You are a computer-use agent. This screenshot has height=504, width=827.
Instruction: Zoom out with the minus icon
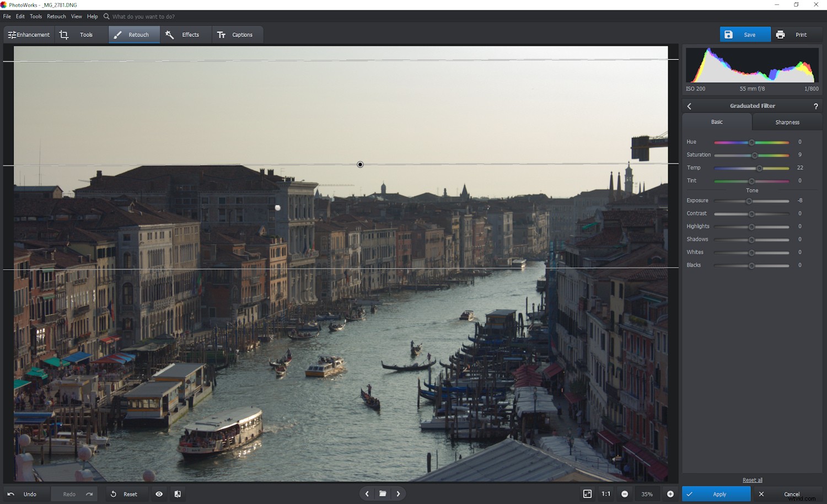point(625,494)
